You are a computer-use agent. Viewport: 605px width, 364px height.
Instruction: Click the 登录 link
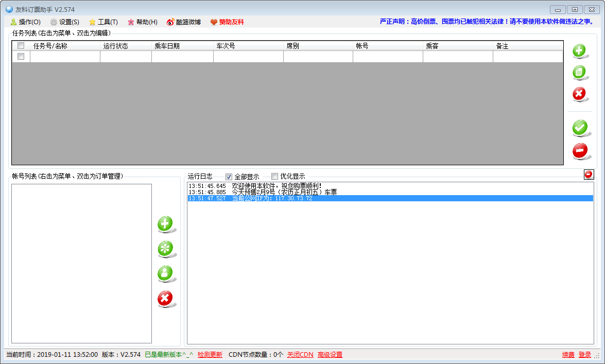[x=584, y=354]
